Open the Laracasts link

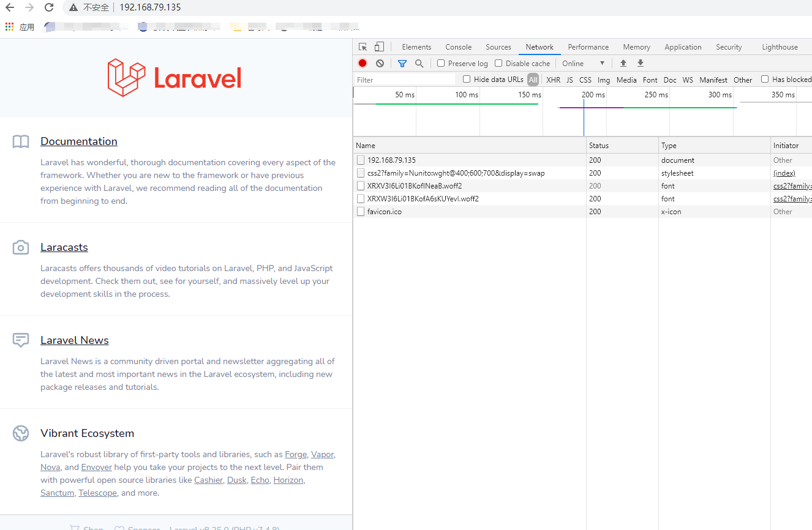tap(64, 247)
